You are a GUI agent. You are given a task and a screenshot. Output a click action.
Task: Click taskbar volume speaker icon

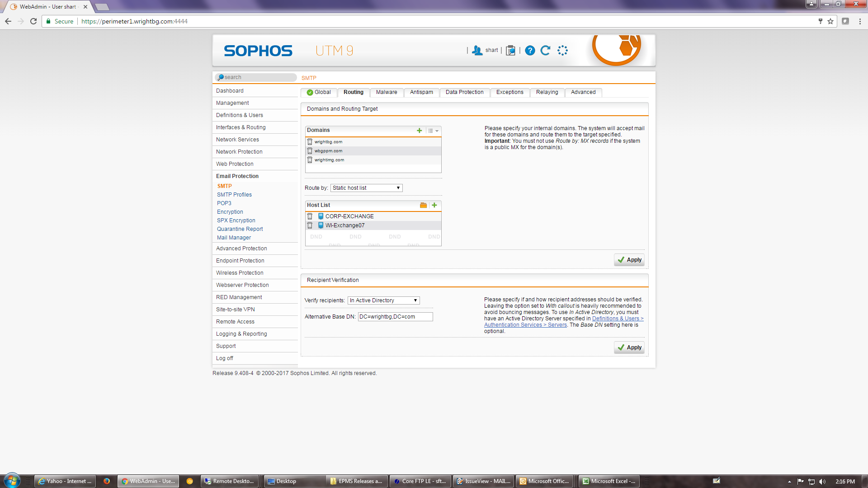click(x=822, y=482)
